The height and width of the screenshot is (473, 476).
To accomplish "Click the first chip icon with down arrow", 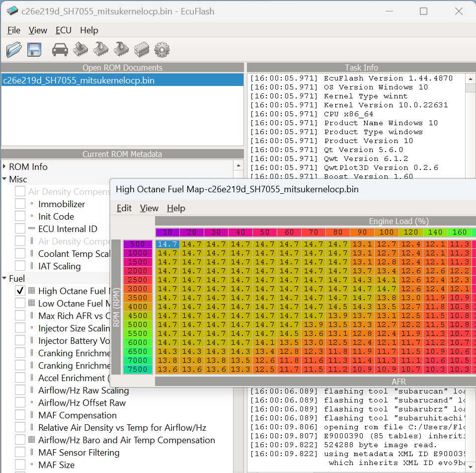I will 101,49.
